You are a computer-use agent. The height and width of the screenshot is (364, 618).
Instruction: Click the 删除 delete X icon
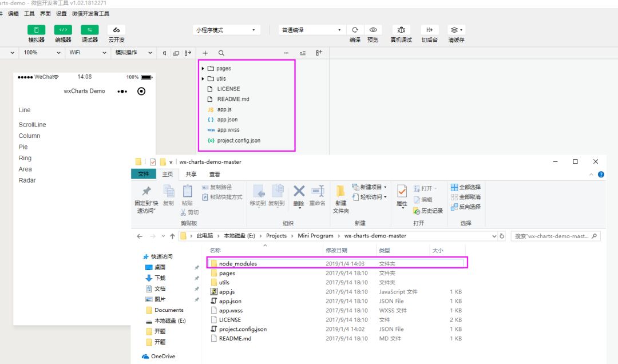(299, 191)
